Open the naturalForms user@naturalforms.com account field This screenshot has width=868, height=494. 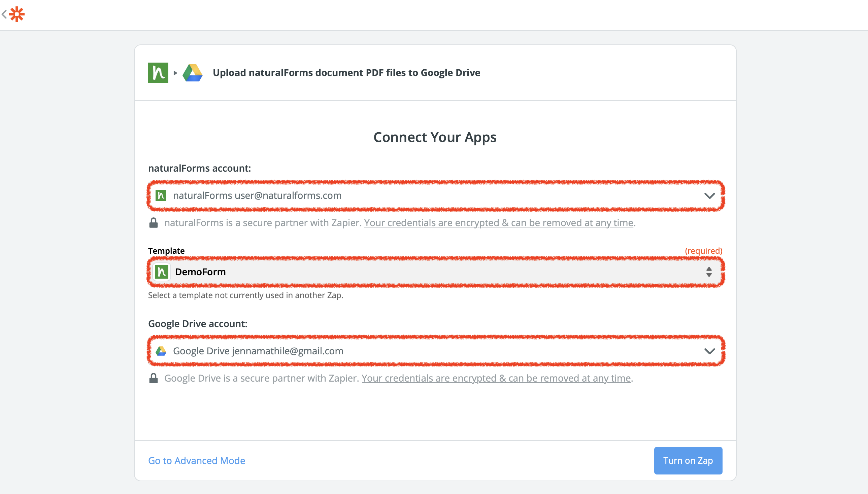coord(436,196)
